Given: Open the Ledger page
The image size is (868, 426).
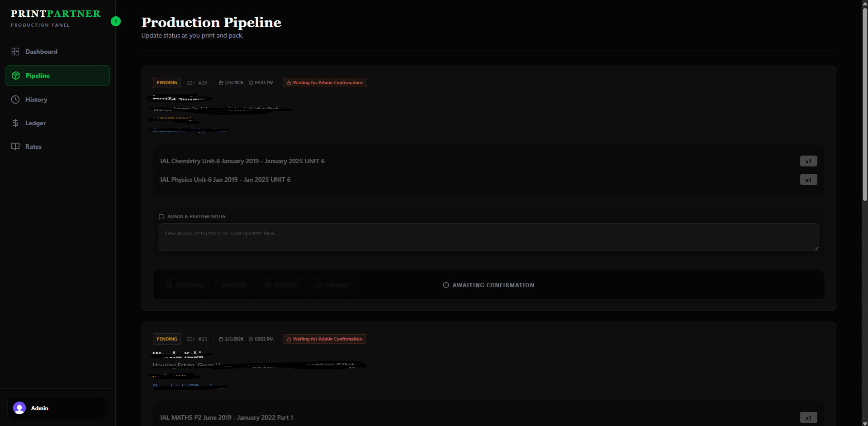Looking at the screenshot, I should coord(57,123).
